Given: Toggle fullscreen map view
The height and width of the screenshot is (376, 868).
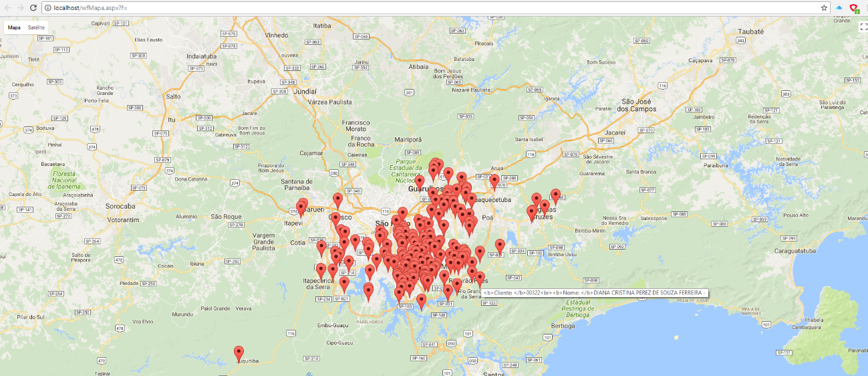Looking at the screenshot, I should click(x=862, y=27).
